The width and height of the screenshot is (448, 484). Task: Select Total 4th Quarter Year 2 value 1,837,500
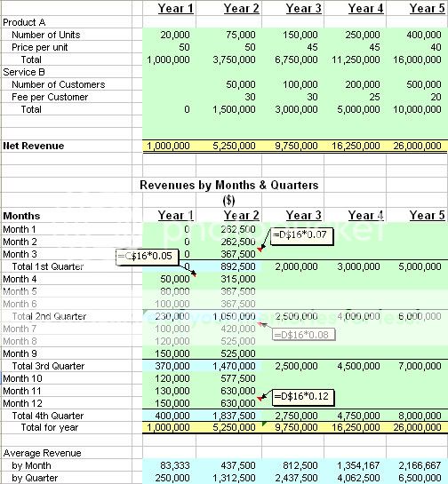(x=234, y=416)
